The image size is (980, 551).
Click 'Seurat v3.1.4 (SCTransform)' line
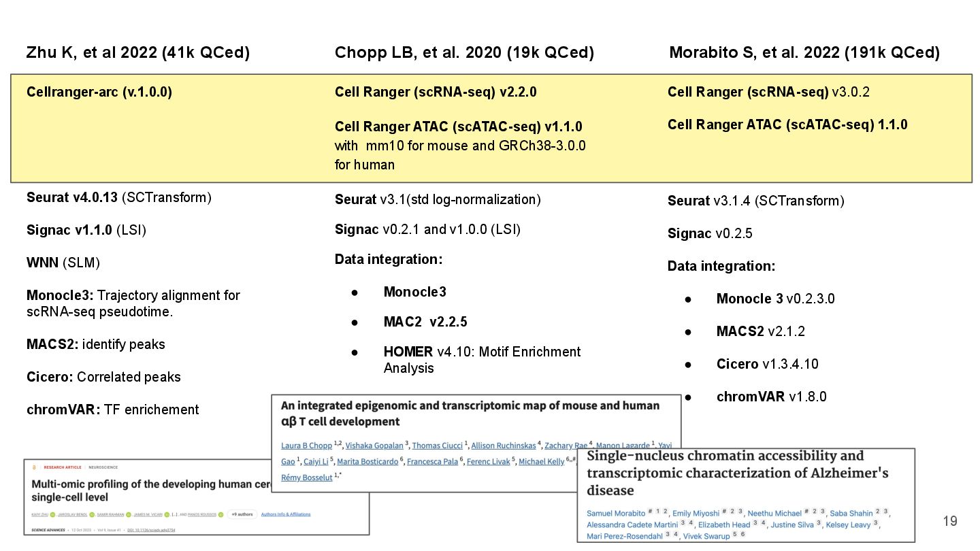click(756, 201)
